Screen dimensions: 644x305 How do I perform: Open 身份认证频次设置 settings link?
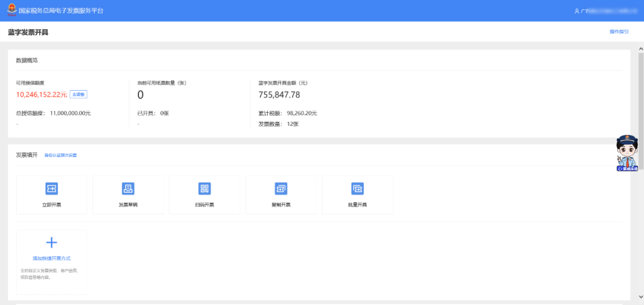[x=61, y=155]
